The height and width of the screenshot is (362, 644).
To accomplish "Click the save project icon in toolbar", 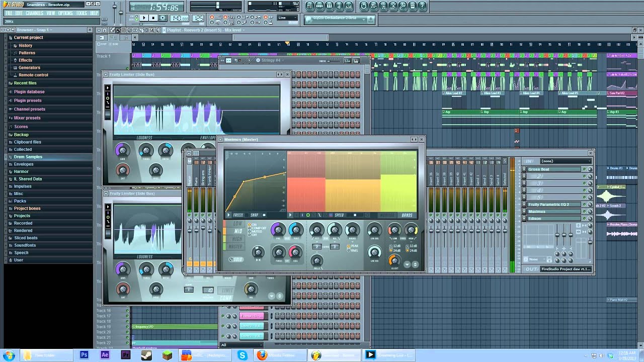I will [373, 6].
